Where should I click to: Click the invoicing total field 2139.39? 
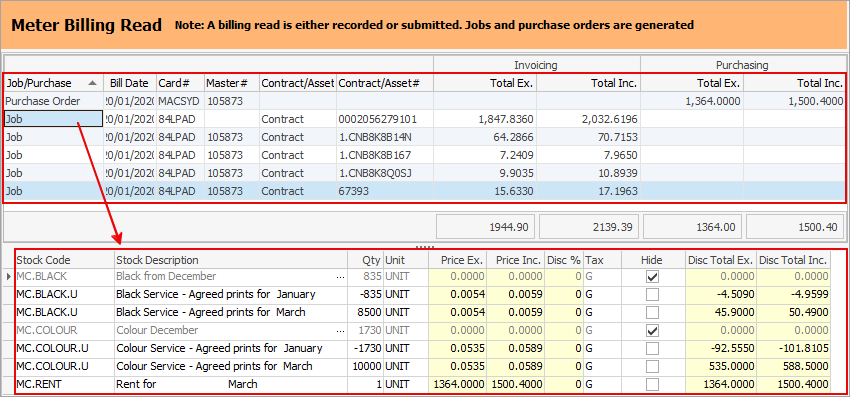589,227
